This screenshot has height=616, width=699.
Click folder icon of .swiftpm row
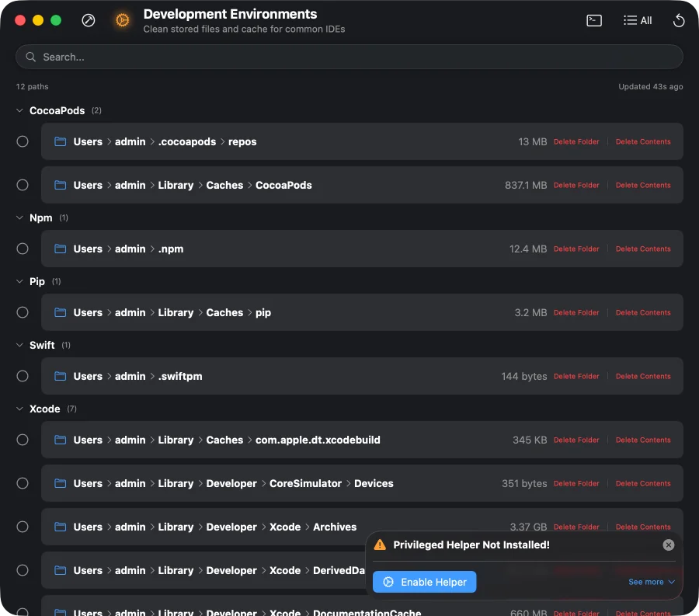click(x=60, y=376)
